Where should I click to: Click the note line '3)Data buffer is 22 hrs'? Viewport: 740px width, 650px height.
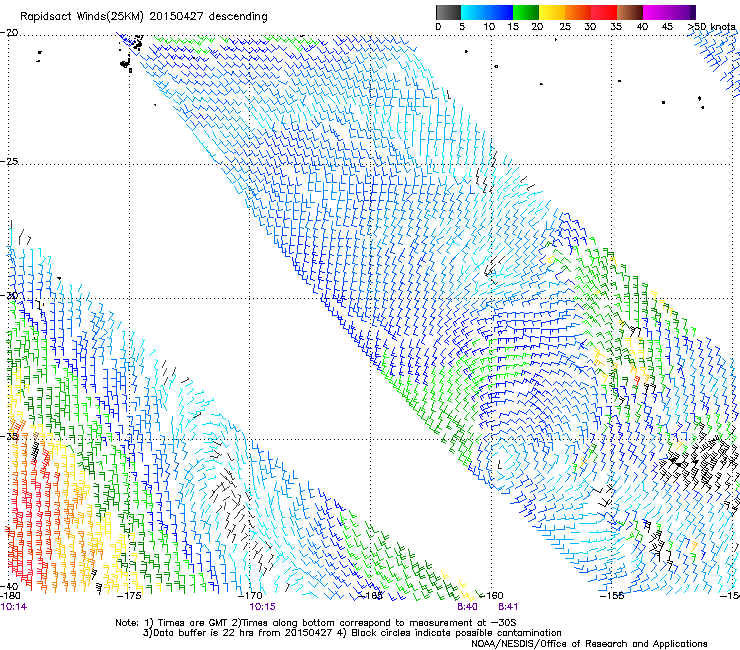click(352, 633)
